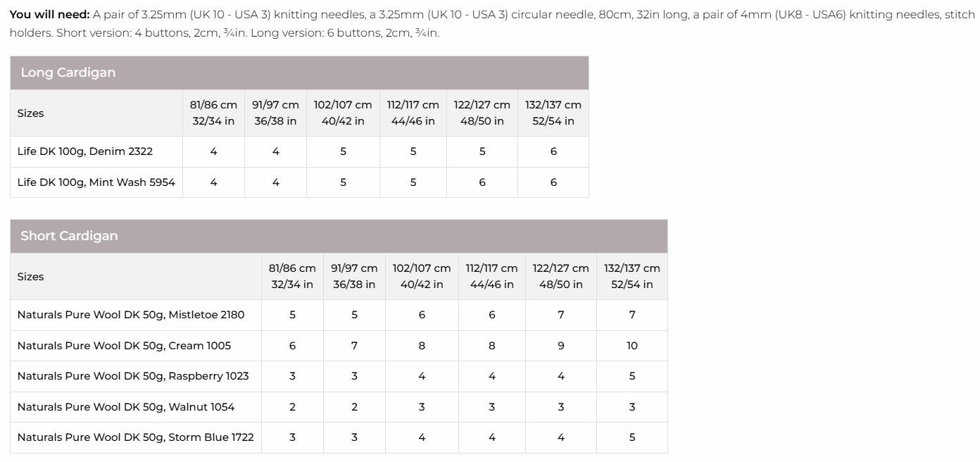Click the 122/127 cm size header in Short Cardigan

(x=561, y=276)
